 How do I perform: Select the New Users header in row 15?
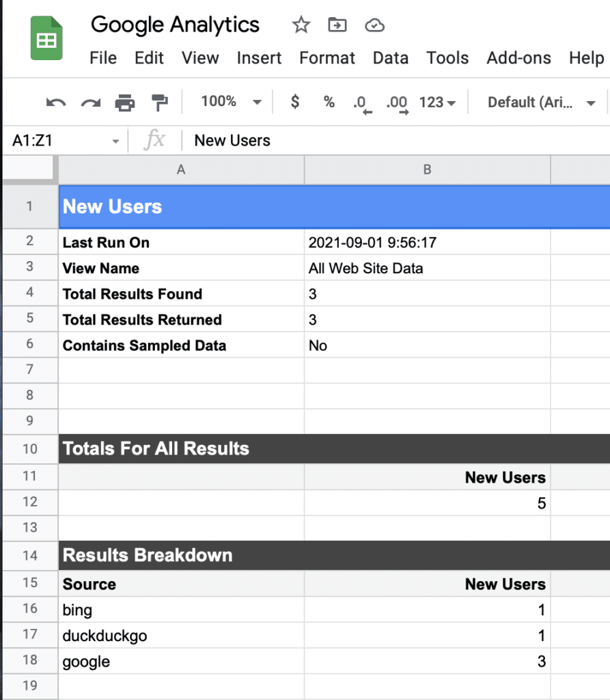tap(428, 584)
